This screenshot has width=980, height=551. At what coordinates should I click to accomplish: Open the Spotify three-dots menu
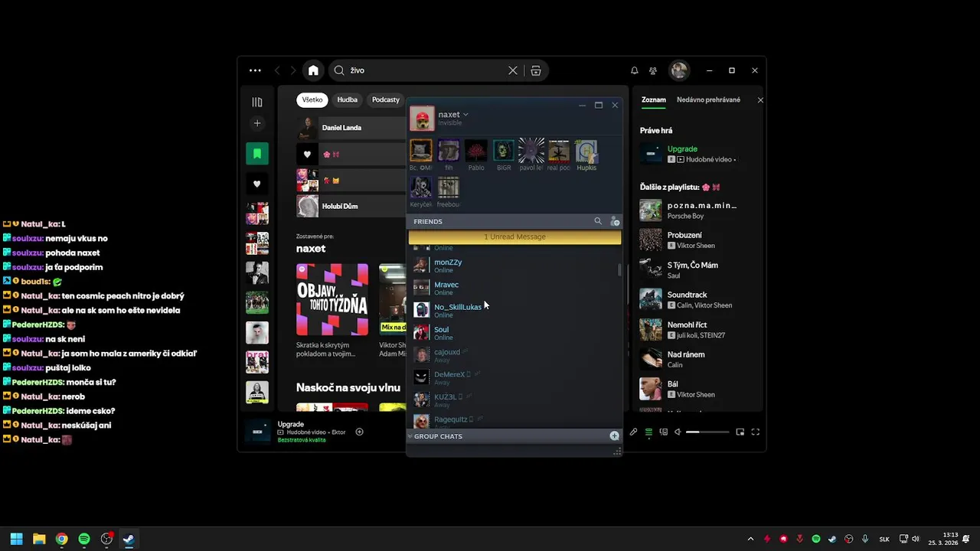click(255, 70)
